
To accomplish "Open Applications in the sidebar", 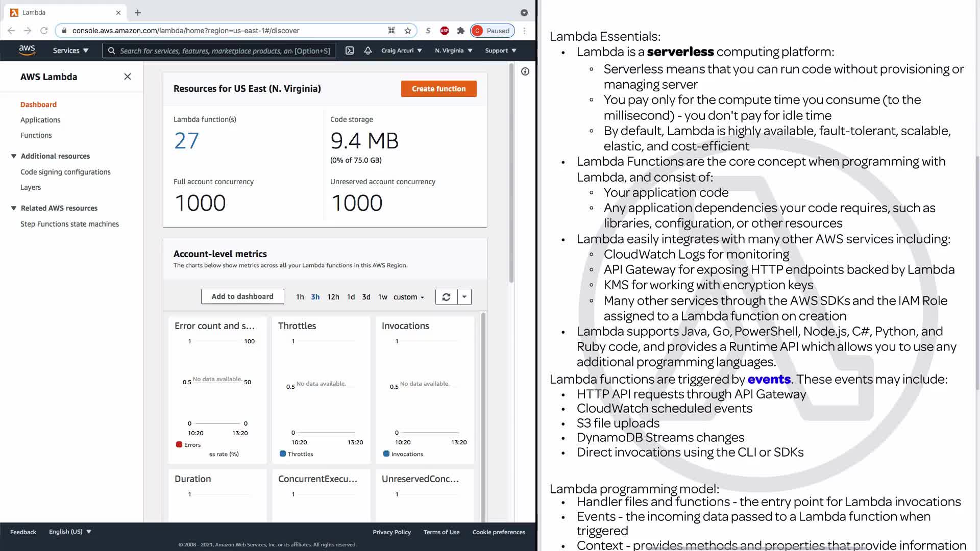I will pyautogui.click(x=40, y=120).
